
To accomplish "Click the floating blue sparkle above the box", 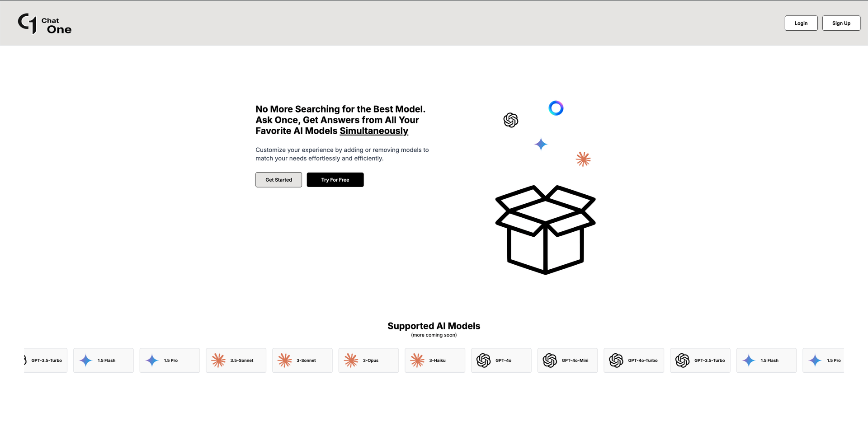I will [x=541, y=145].
